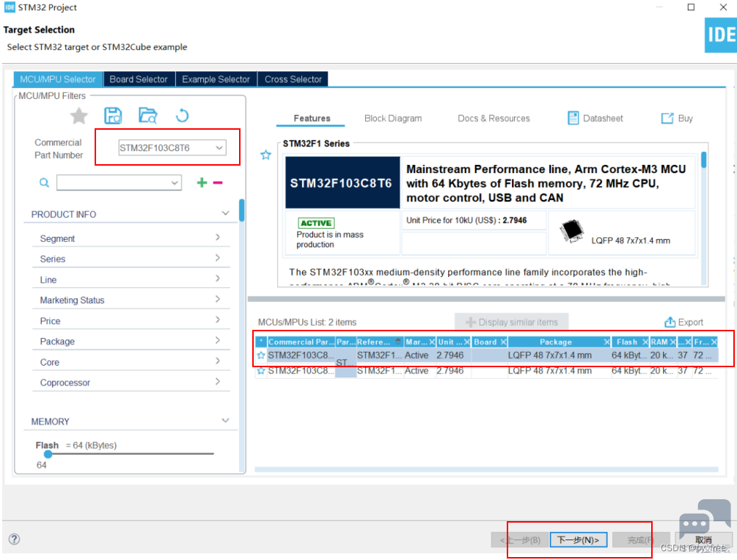The width and height of the screenshot is (737, 560).
Task: Reset filters with the circular arrow icon
Action: point(182,116)
